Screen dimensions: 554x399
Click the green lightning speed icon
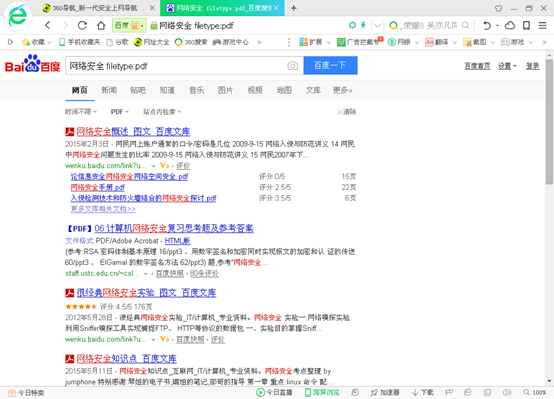pos(363,25)
